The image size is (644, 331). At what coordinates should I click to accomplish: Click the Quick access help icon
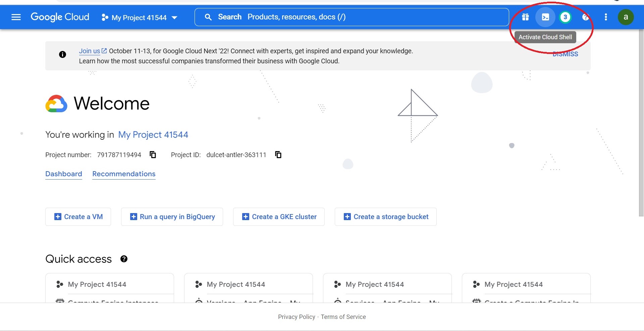click(124, 259)
